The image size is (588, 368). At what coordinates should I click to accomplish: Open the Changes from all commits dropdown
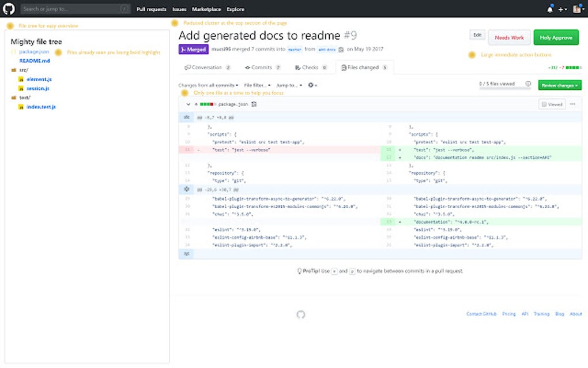[208, 85]
